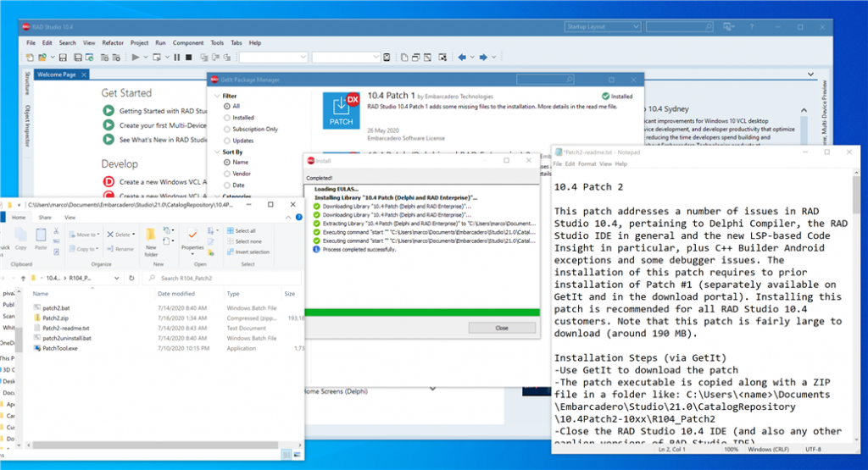Screen dimensions: 868x470
Task: Open the Format menu in Notepad
Action: coord(587,164)
